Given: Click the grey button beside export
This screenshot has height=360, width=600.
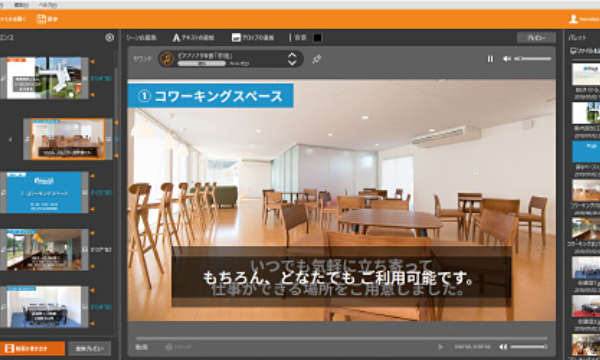Looking at the screenshot, I should [x=90, y=349].
